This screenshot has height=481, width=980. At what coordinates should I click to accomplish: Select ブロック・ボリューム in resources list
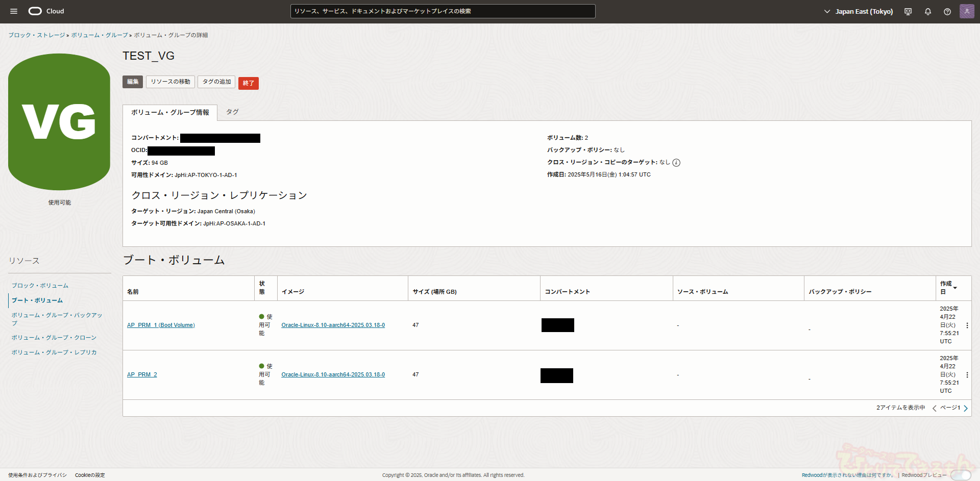click(40, 286)
